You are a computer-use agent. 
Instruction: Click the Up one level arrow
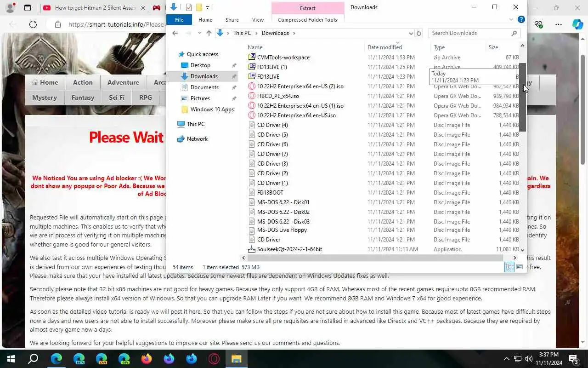(x=209, y=33)
